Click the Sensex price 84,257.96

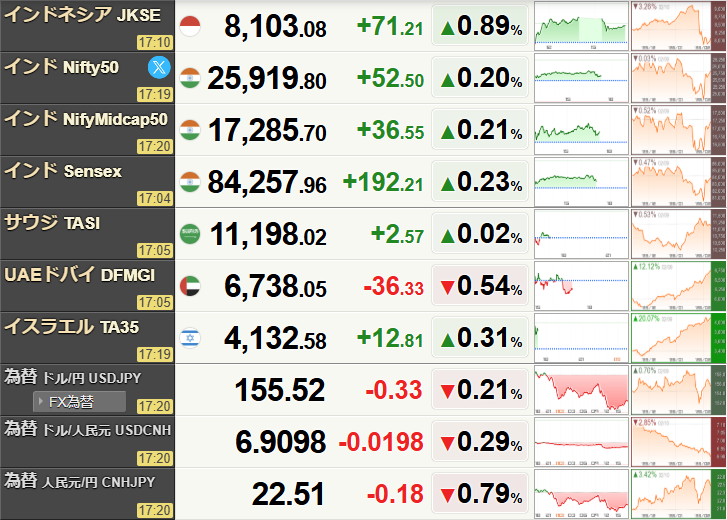(267, 182)
